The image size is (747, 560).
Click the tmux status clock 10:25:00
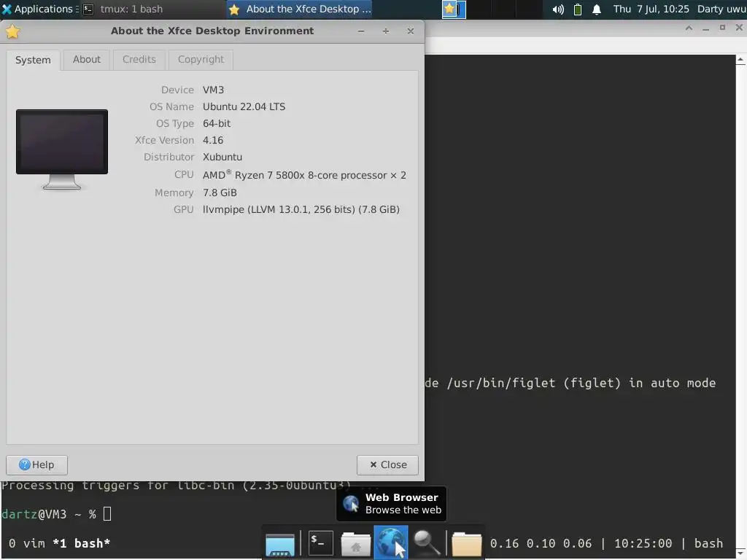point(643,543)
